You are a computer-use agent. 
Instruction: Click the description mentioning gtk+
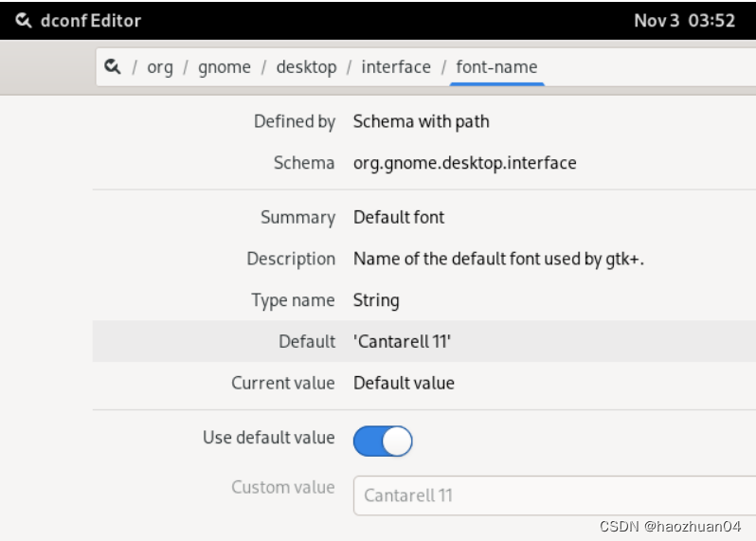498,259
